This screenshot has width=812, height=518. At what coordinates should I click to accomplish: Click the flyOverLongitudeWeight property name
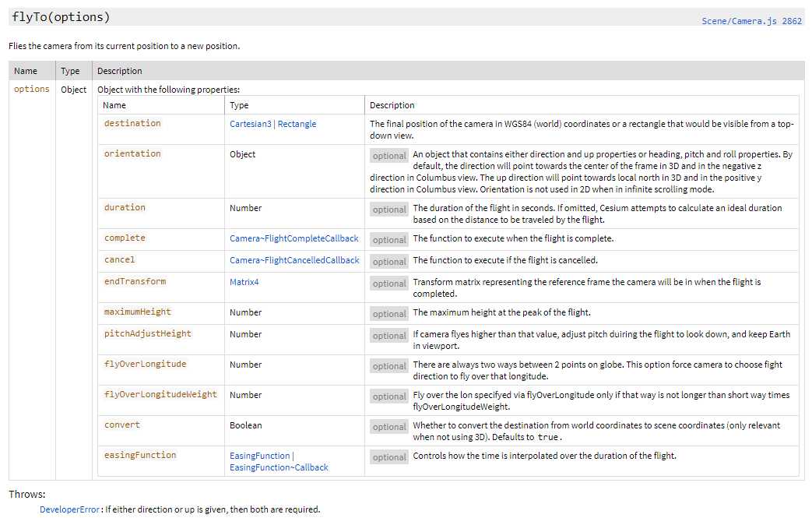(160, 395)
